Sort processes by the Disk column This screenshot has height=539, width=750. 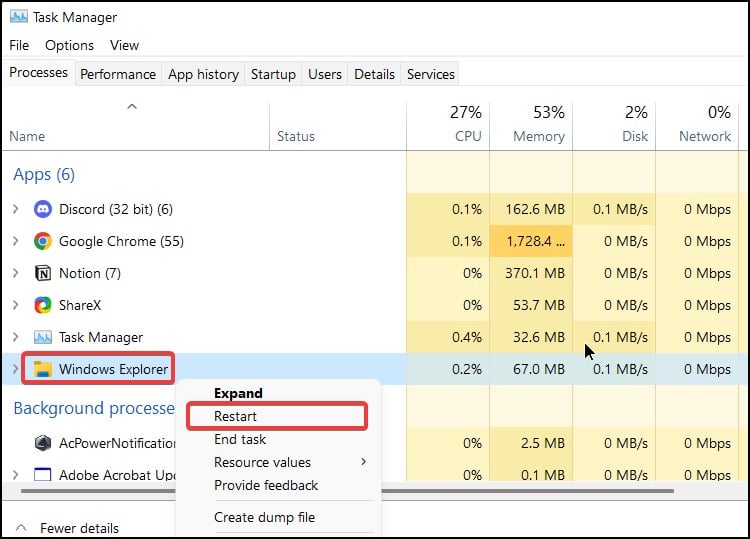[614, 125]
